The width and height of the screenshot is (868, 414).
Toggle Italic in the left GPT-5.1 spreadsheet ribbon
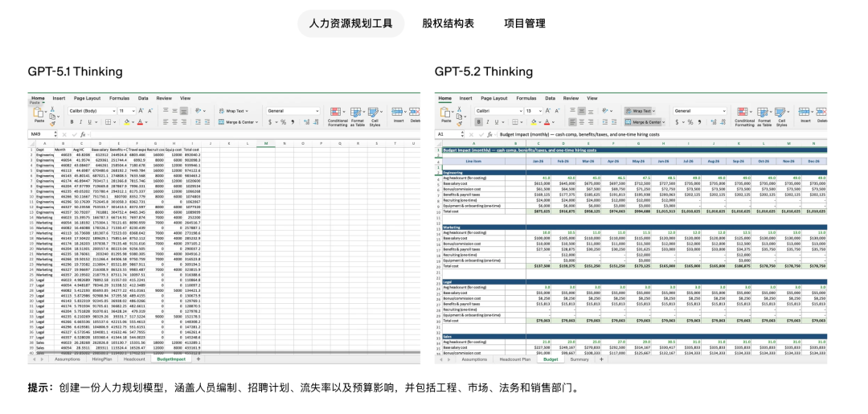80,122
